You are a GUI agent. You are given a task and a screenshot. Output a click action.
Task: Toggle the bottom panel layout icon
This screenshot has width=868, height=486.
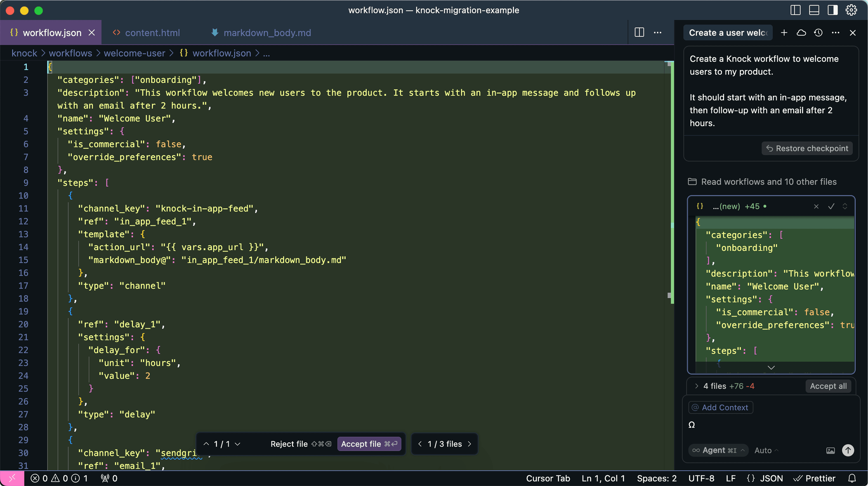[814, 10]
